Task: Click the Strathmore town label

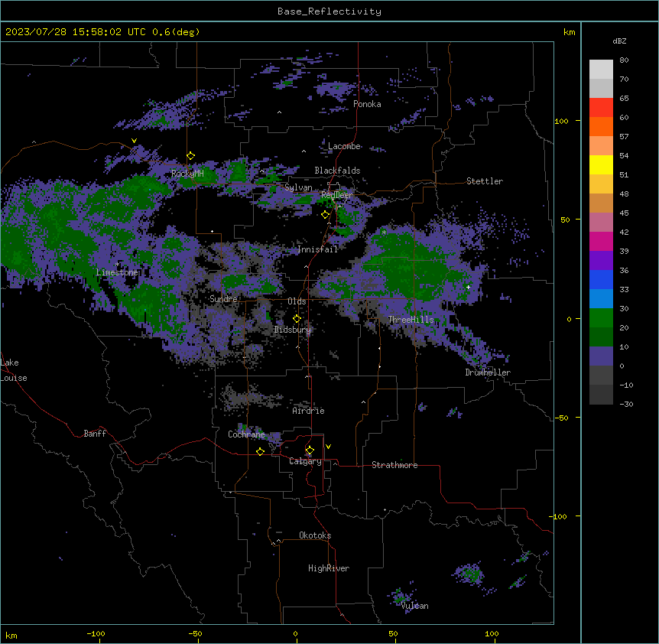Action: pos(394,465)
